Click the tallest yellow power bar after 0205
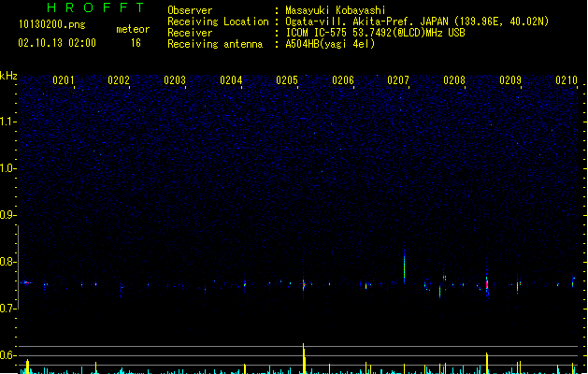This screenshot has width=588, height=374. (304, 358)
